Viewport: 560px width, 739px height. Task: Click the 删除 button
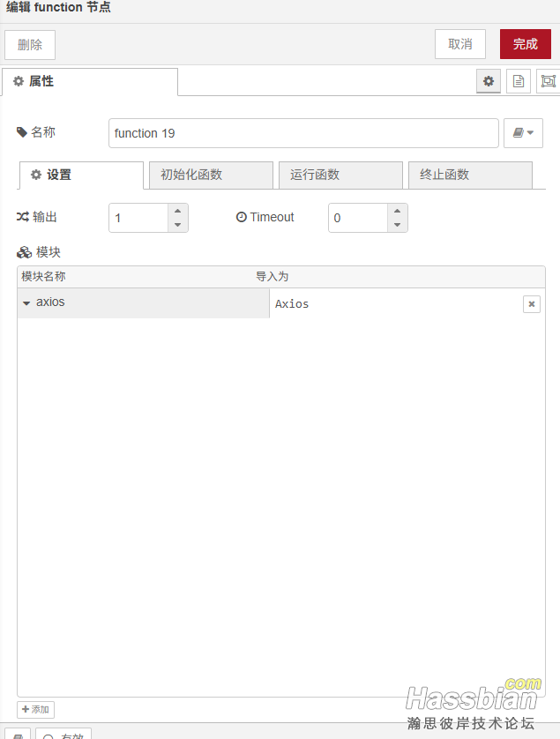pyautogui.click(x=30, y=45)
